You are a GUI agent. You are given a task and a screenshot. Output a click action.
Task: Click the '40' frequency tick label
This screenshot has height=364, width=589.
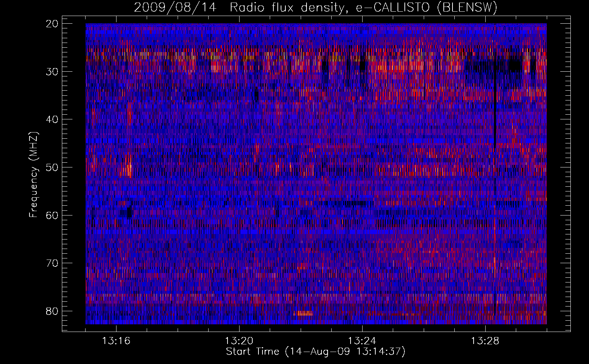click(52, 119)
